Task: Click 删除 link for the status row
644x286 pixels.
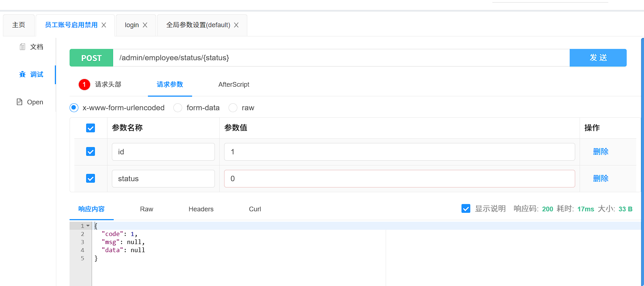Action: (x=601, y=179)
